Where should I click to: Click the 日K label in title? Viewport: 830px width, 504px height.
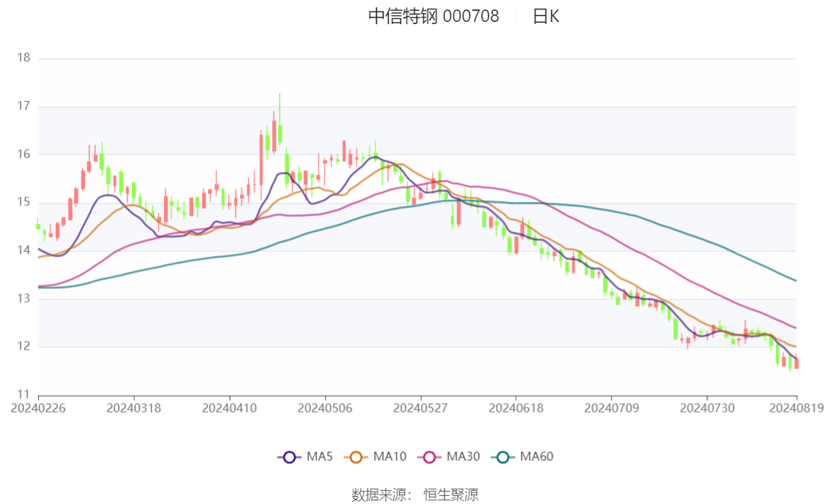click(x=546, y=16)
